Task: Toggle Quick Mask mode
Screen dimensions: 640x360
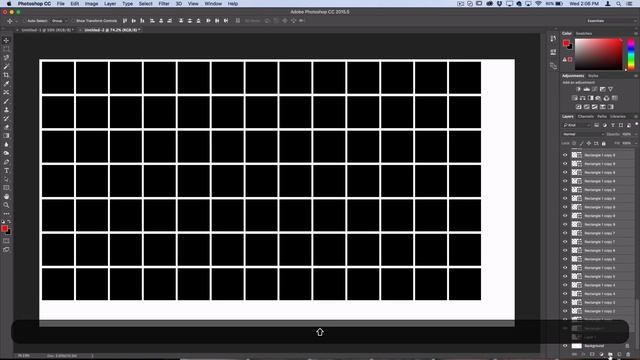Action: click(x=6, y=240)
